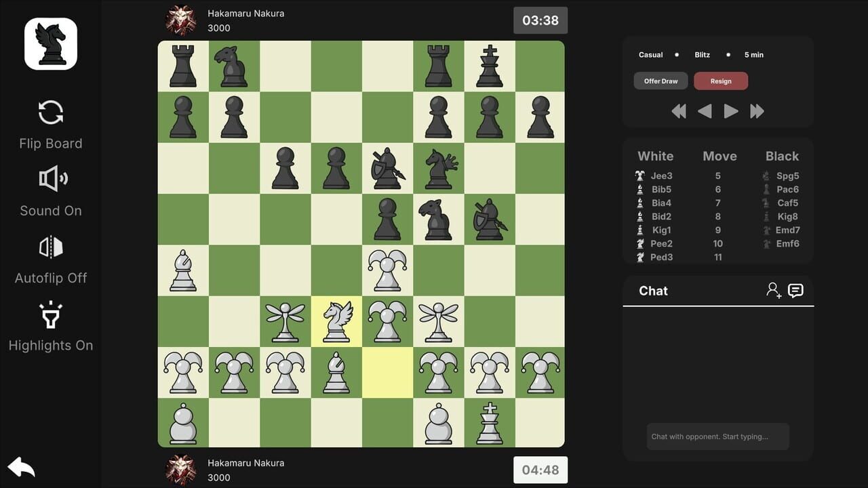This screenshot has height=488, width=868.
Task: Click the White column header in the move list
Action: pos(655,156)
